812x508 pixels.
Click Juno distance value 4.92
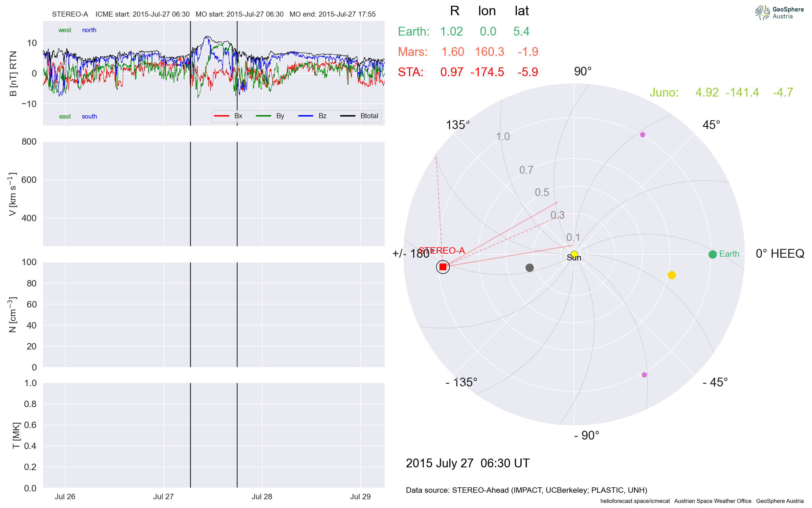coord(707,92)
